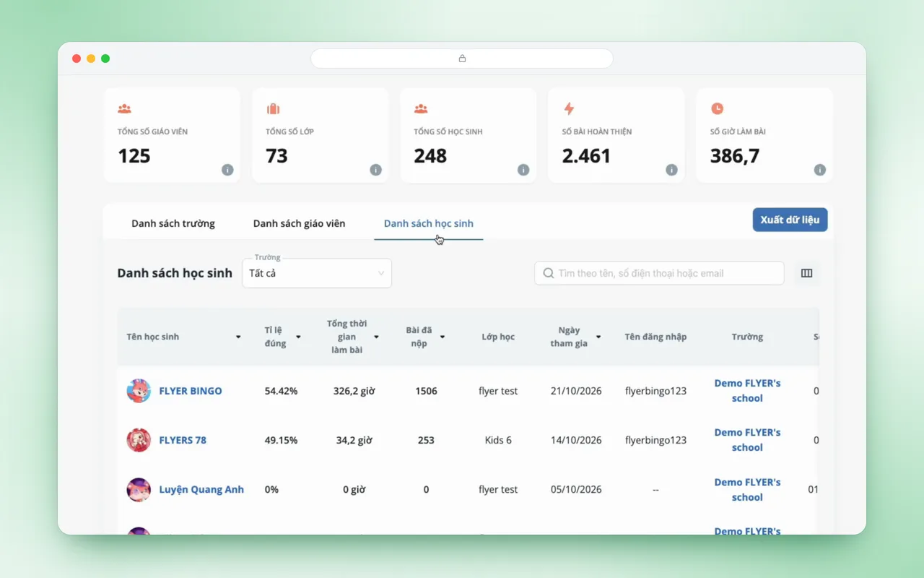Open the FLYER BINGO student link
This screenshot has height=578, width=924.
pyautogui.click(x=191, y=391)
